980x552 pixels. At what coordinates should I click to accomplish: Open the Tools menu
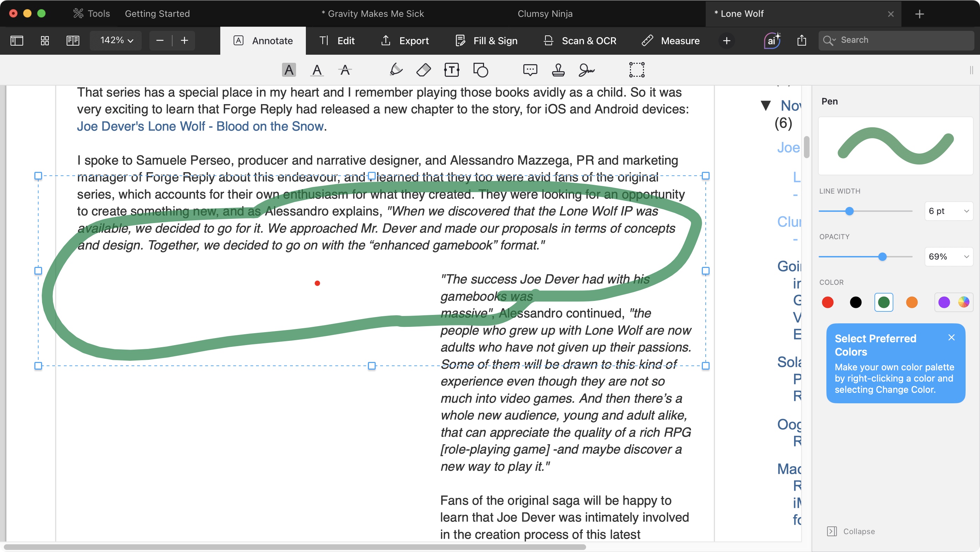[x=91, y=14]
